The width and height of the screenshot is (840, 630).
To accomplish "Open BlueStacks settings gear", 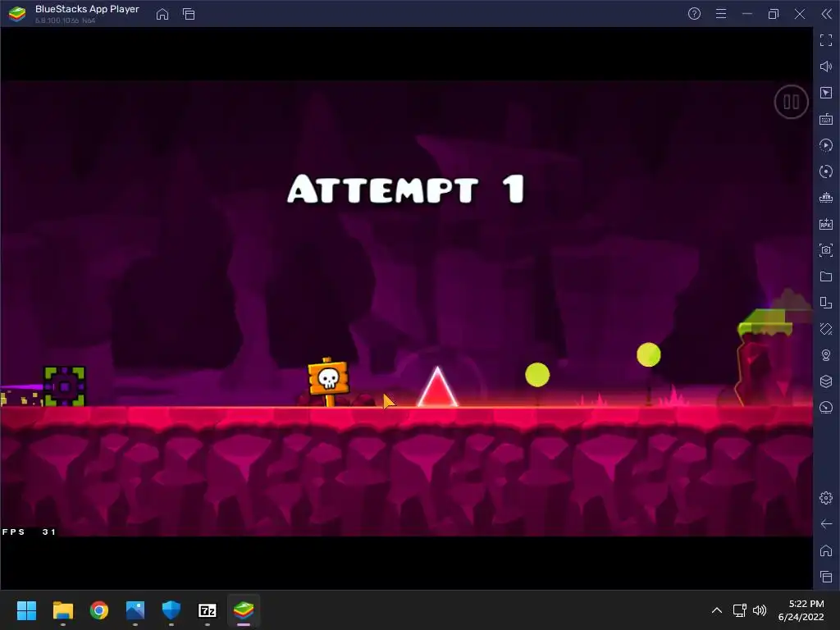I will point(825,498).
